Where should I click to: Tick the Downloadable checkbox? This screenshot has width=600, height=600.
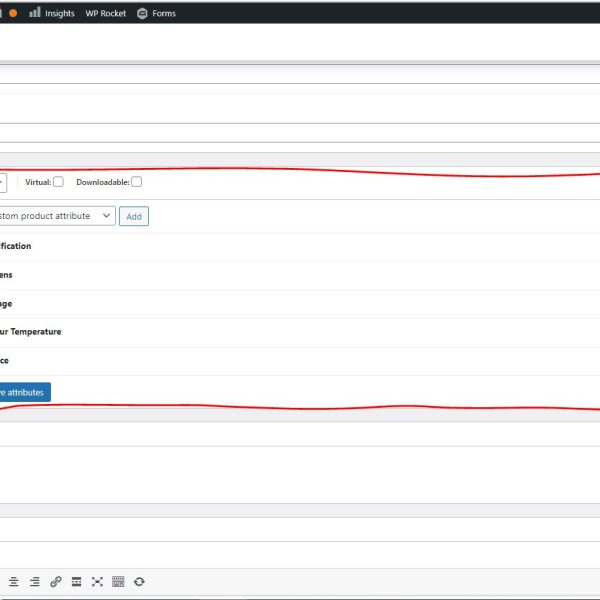point(137,182)
